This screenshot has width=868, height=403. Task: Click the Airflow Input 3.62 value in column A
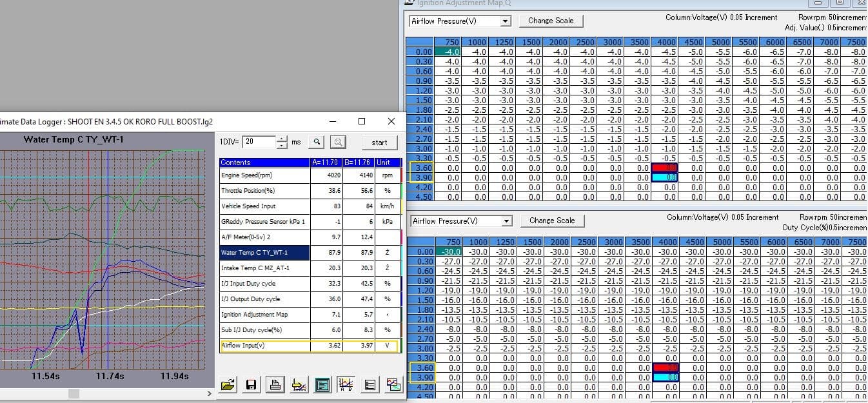click(326, 346)
